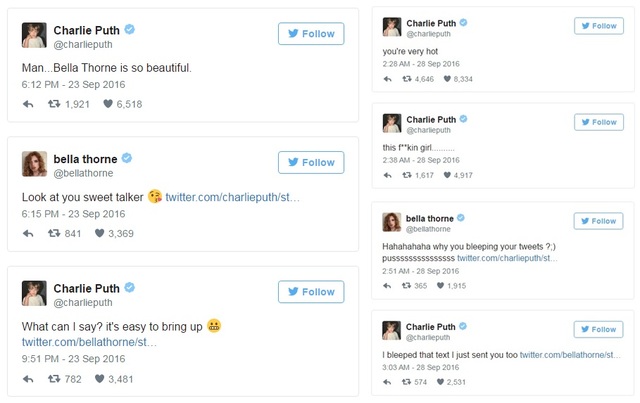Reply to the "you're very hot" tweet

[x=388, y=77]
